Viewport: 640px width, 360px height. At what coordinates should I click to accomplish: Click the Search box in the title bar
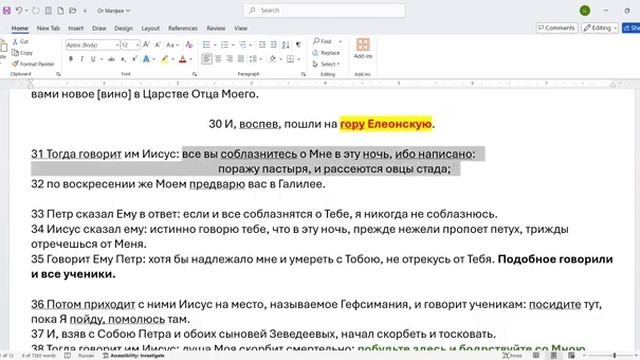click(324, 11)
